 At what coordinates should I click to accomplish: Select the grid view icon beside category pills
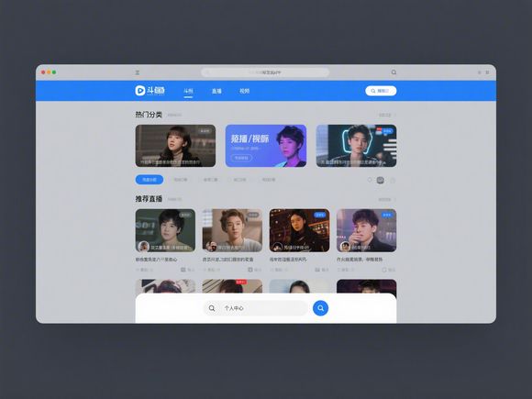[381, 180]
